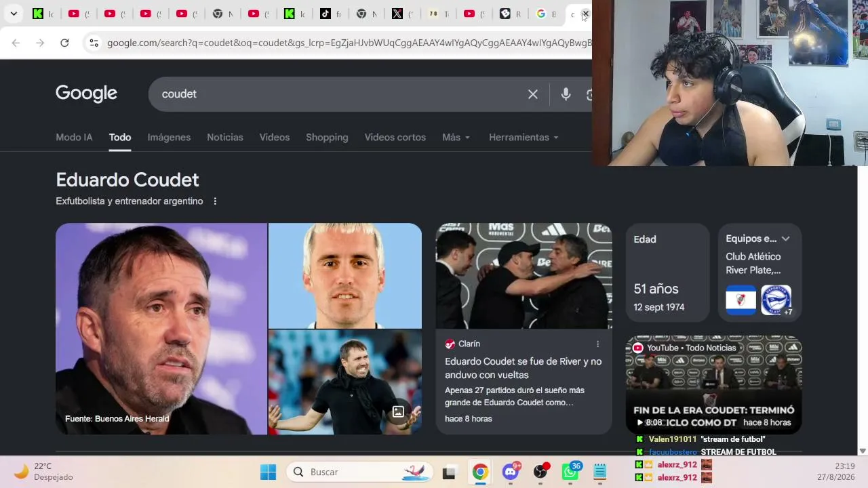The width and height of the screenshot is (868, 488).
Task: Open the Clarín article thumbnail image
Action: (x=524, y=276)
